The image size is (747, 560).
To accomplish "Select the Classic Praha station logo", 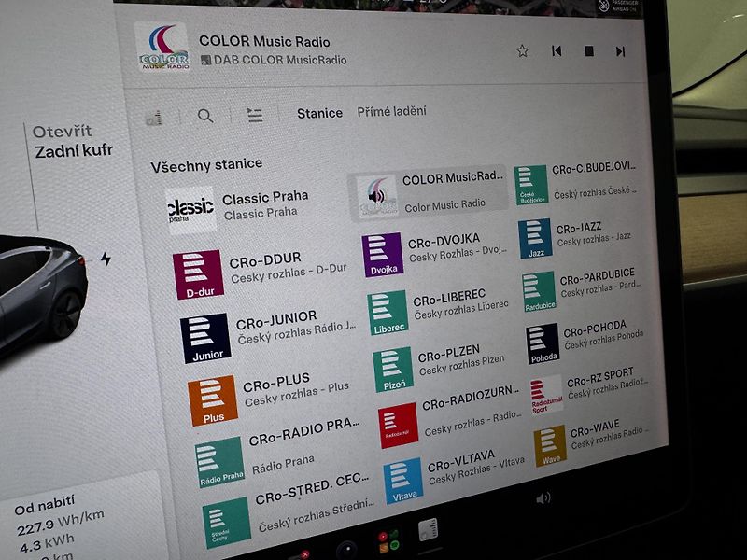I will [191, 209].
